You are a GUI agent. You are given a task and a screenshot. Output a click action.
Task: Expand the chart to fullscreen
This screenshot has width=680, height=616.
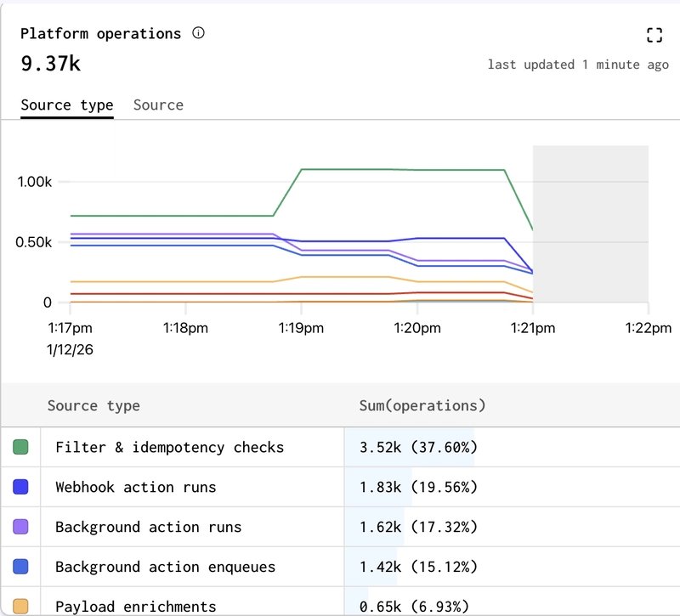point(654,35)
